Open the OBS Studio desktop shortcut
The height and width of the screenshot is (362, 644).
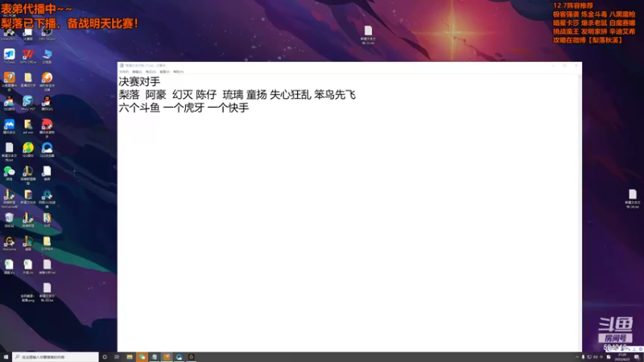click(x=47, y=34)
